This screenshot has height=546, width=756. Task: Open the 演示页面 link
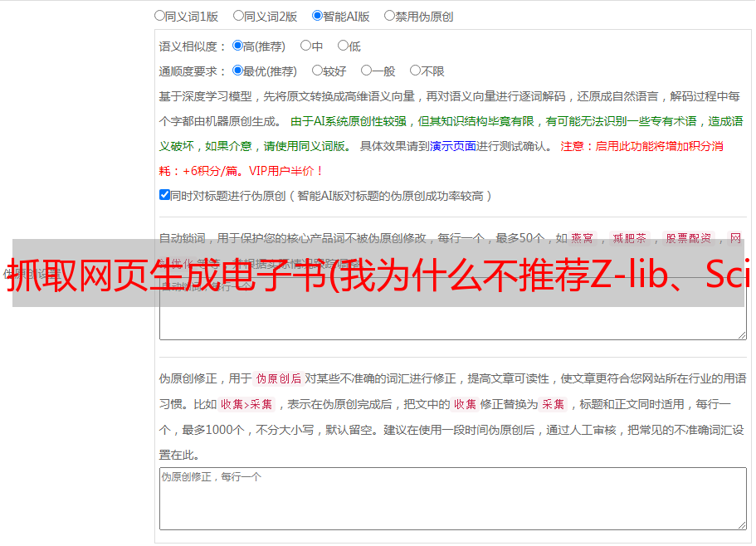pyautogui.click(x=453, y=146)
